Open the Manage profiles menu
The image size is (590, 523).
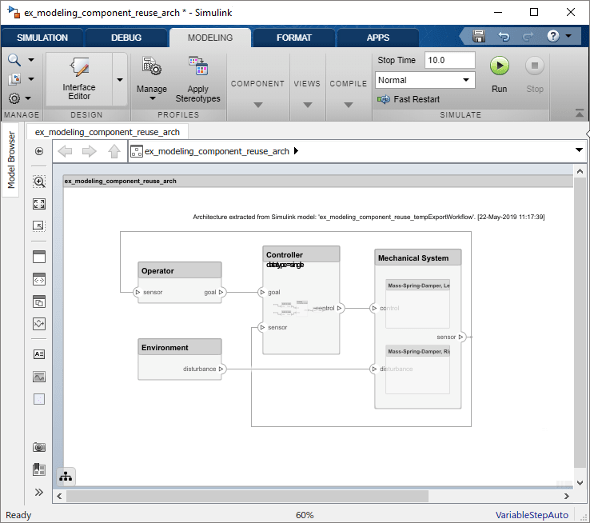[x=152, y=79]
